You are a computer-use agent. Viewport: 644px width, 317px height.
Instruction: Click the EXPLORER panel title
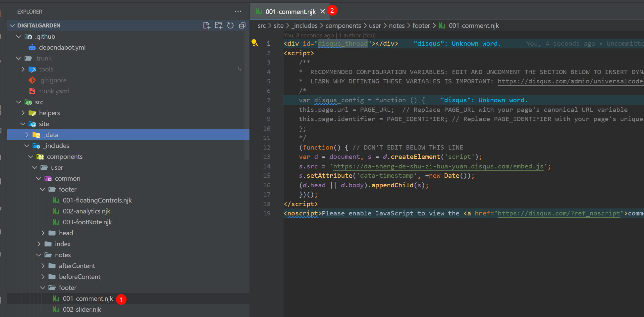(x=29, y=12)
